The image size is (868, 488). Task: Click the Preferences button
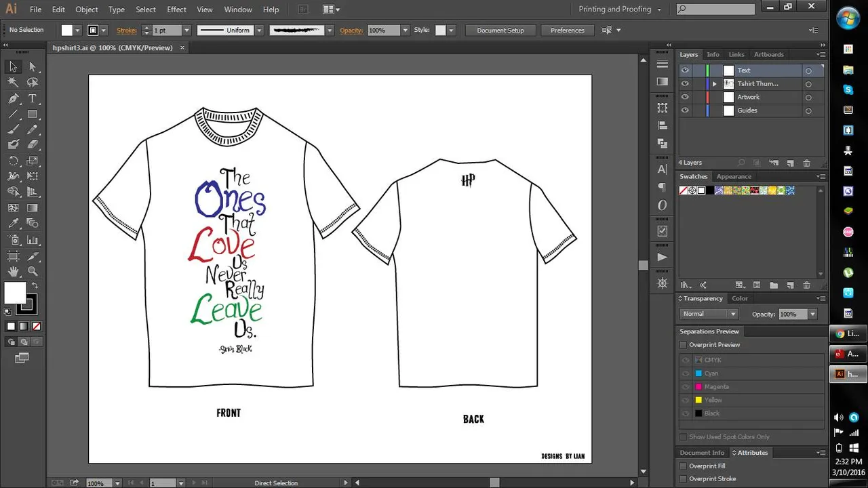(568, 30)
